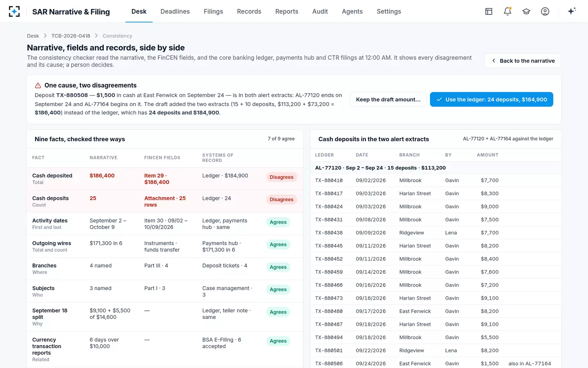Launch the sparkle AI assistant icon
The width and height of the screenshot is (588, 368).
pos(572,11)
